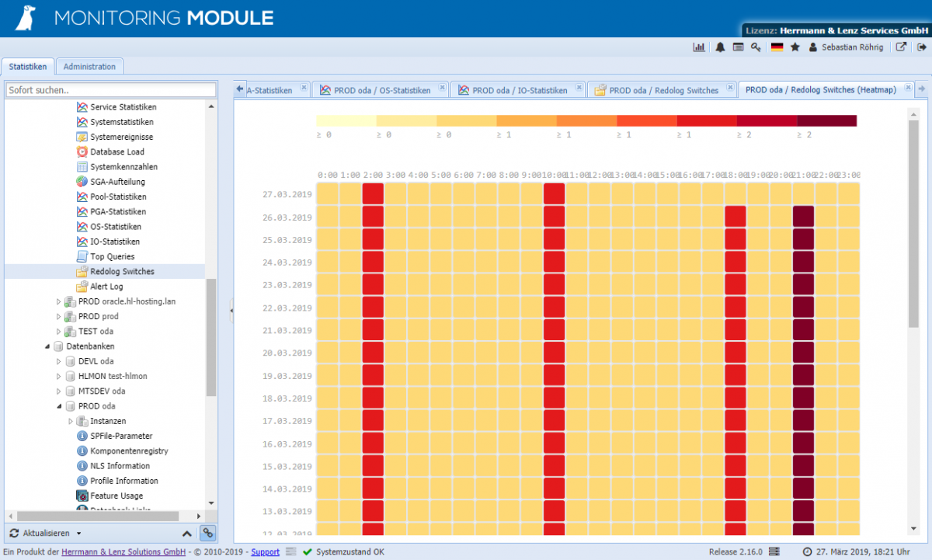Click the Sofort suchen search field
Image resolution: width=932 pixels, height=560 pixels.
click(x=109, y=89)
